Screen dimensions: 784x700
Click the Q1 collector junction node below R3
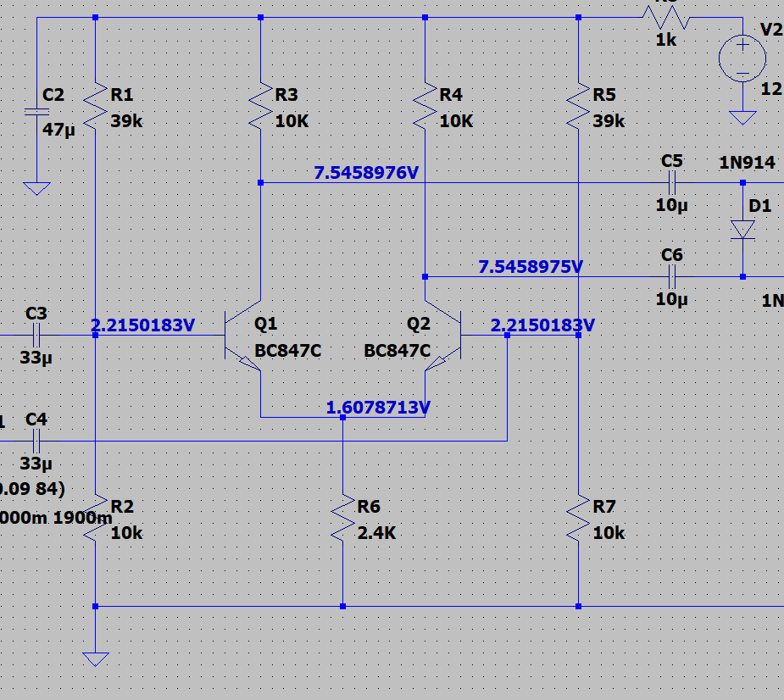pos(260,183)
